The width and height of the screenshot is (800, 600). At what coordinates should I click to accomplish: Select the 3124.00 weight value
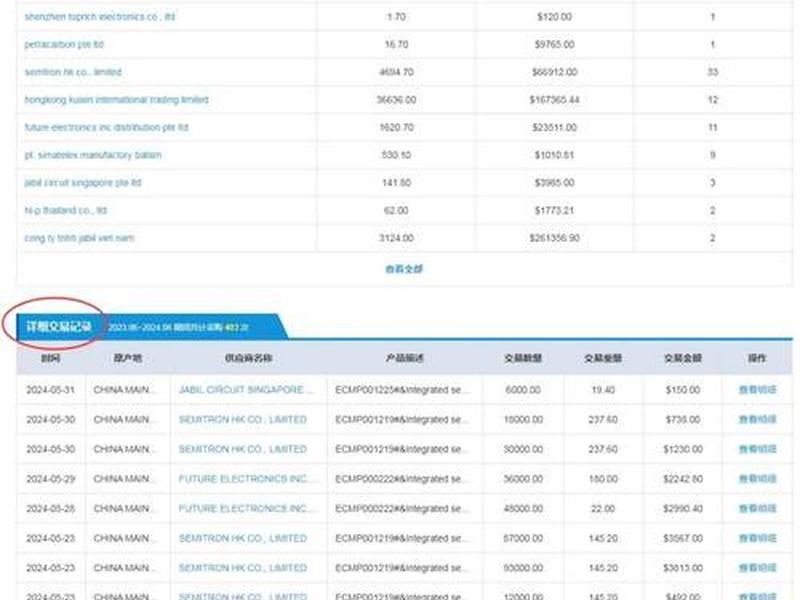pyautogui.click(x=396, y=238)
